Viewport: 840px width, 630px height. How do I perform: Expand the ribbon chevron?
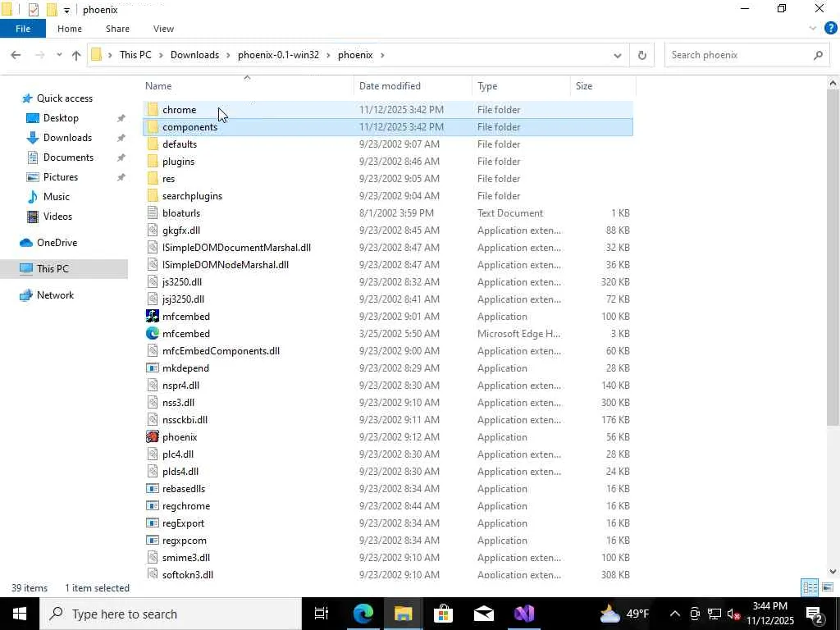tap(812, 29)
